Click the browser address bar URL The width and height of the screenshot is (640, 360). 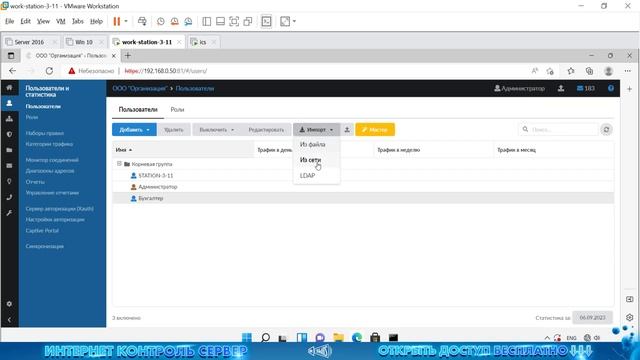pyautogui.click(x=166, y=71)
